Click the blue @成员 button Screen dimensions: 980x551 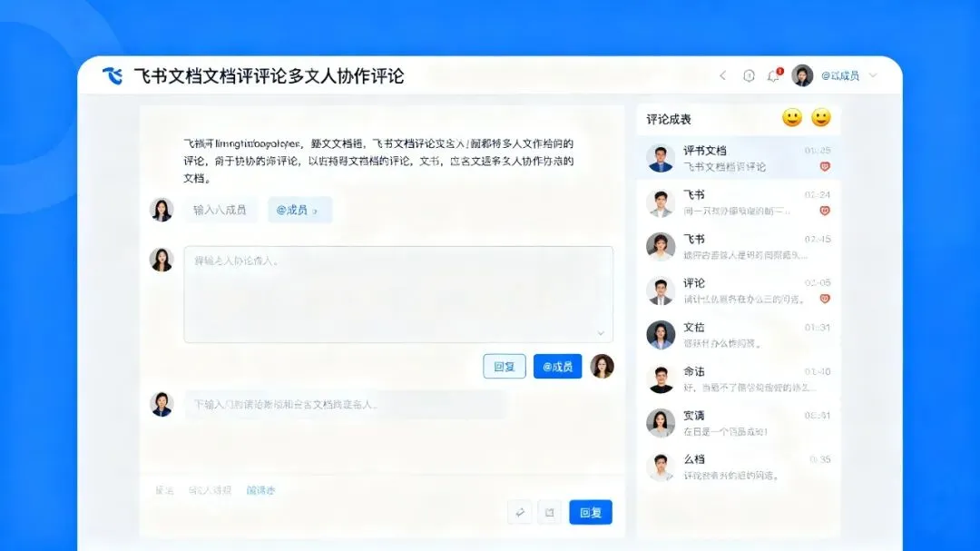tap(557, 367)
